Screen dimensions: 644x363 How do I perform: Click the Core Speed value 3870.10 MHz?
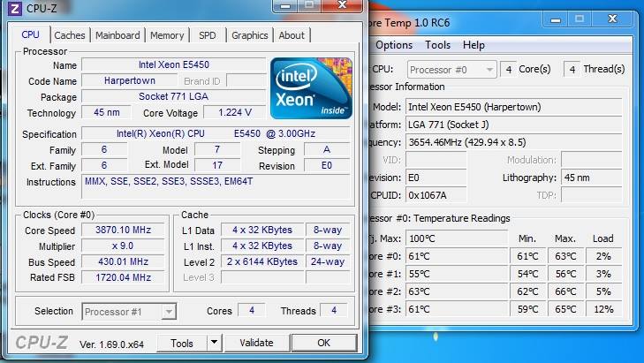(123, 230)
